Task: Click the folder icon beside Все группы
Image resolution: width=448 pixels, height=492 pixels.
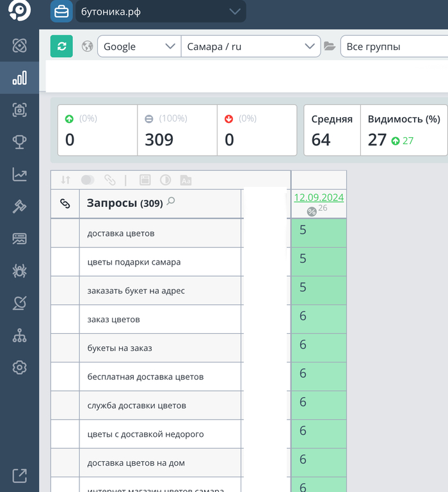Action: point(330,46)
